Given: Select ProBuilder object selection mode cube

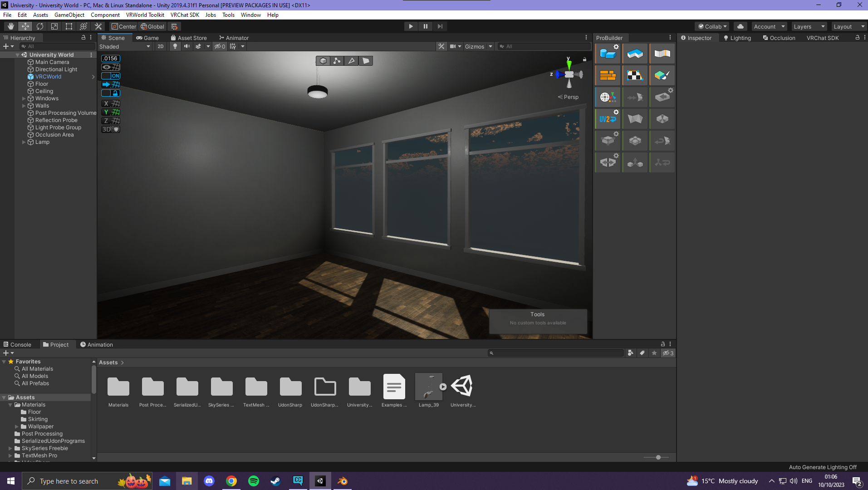Looking at the screenshot, I should [323, 61].
